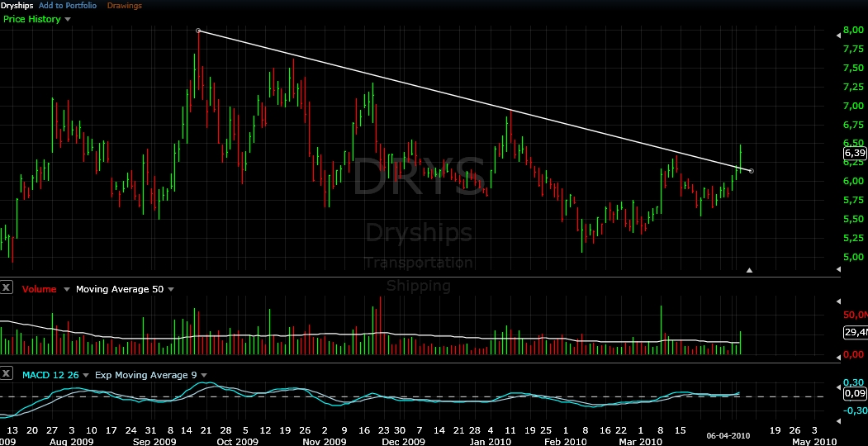Click the 7,00 price axis value
The image size is (868, 446).
853,106
